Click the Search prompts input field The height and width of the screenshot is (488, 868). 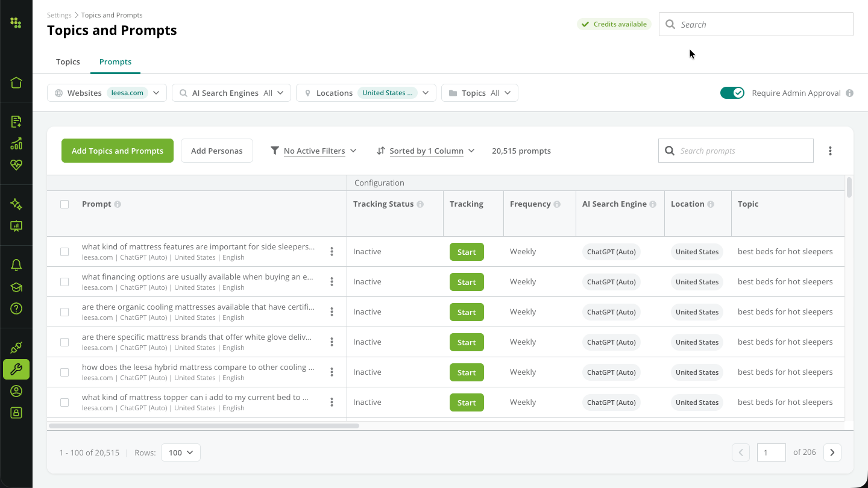[736, 151]
